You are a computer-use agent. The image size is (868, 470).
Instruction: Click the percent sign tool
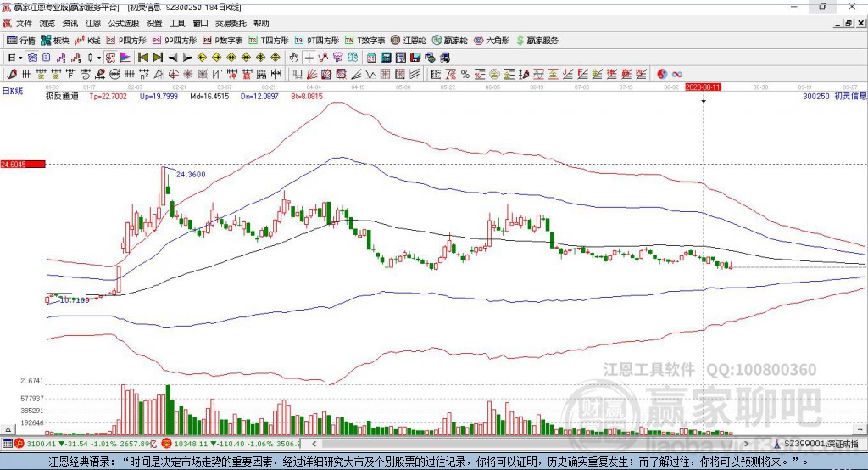[465, 74]
